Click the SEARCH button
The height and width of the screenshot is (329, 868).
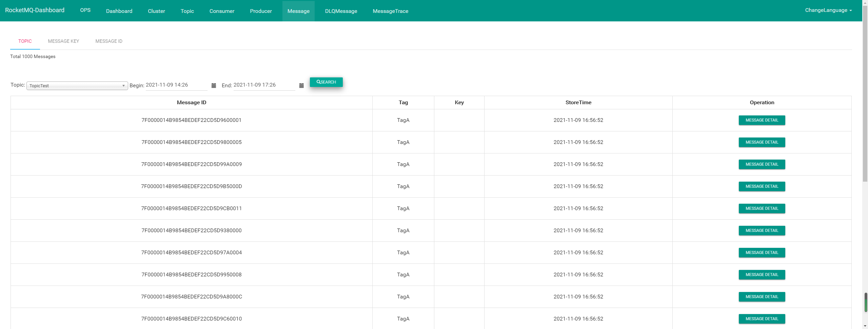[326, 82]
